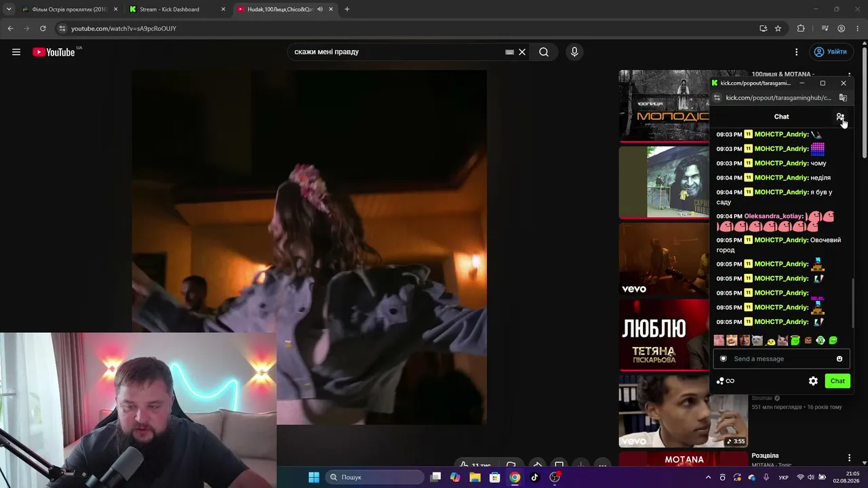Image resolution: width=868 pixels, height=488 pixels.
Task: Open the Chrome three-dot menu
Action: [x=858, y=28]
